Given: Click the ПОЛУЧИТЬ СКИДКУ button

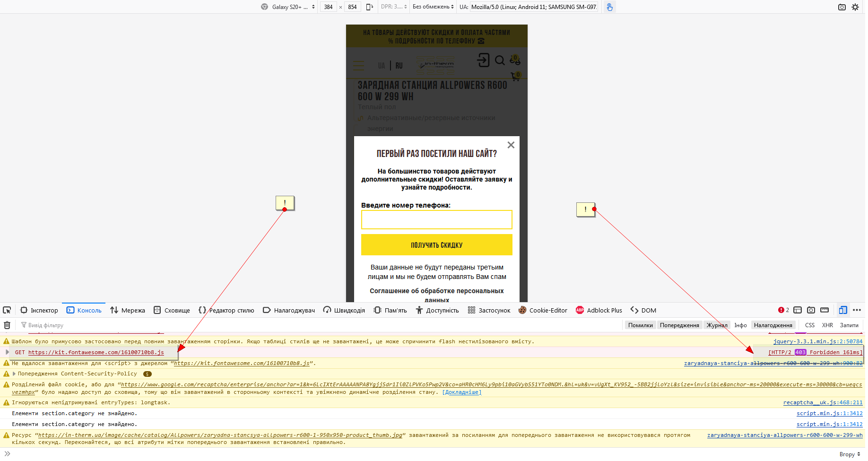Looking at the screenshot, I should tap(436, 245).
